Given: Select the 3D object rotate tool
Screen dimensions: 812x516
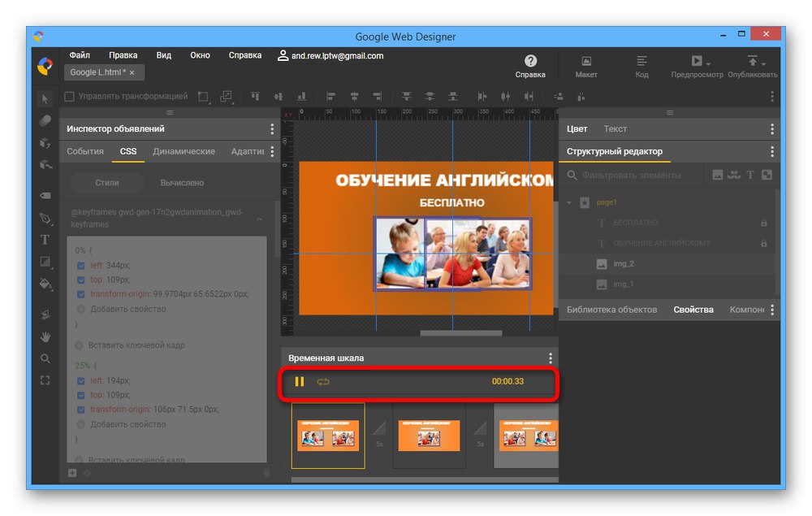Looking at the screenshot, I should tap(45, 143).
